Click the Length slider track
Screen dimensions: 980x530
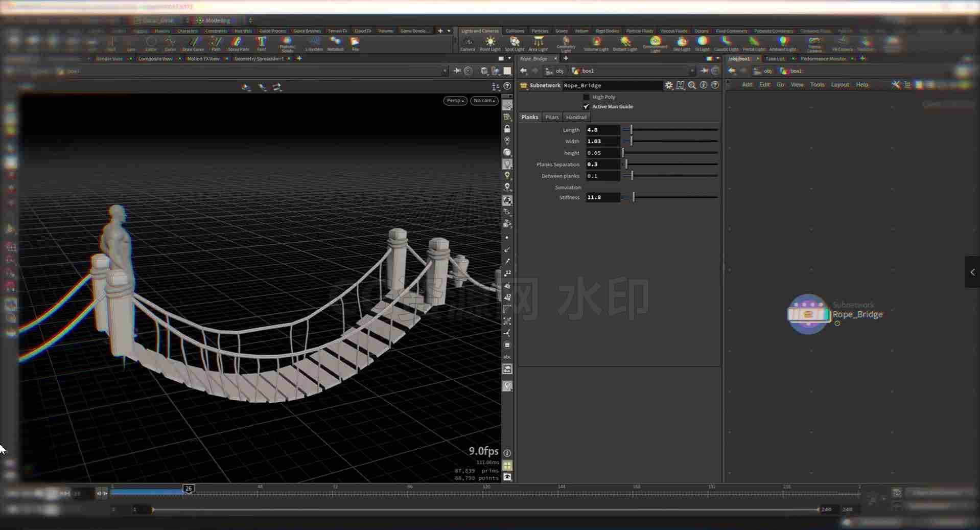(670, 130)
